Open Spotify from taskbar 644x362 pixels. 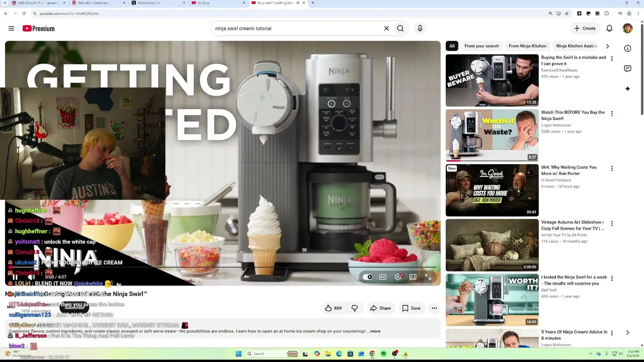[383, 354]
